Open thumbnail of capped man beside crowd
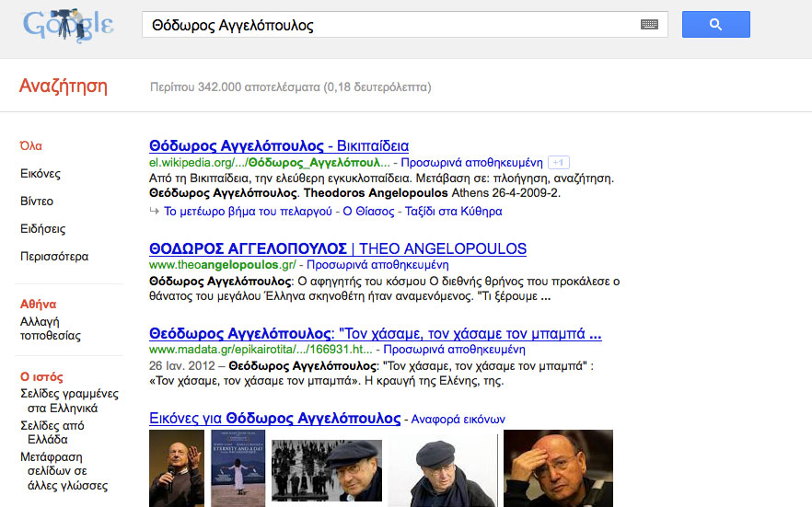 click(327, 470)
